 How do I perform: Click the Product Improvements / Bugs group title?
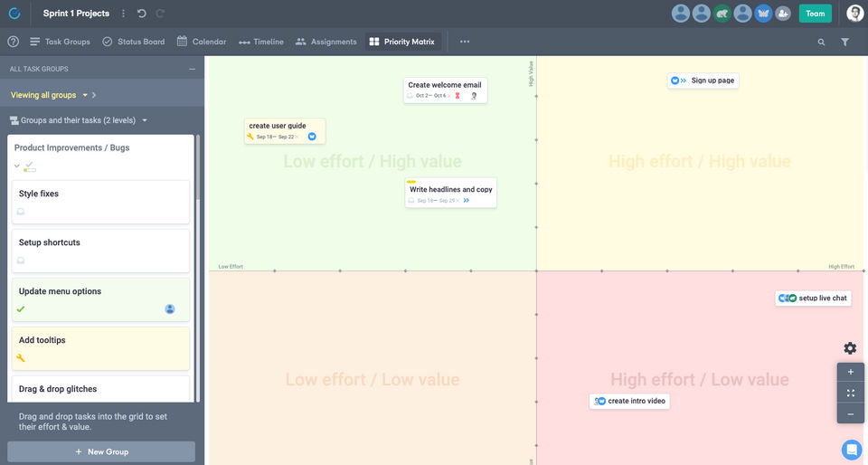(x=72, y=147)
